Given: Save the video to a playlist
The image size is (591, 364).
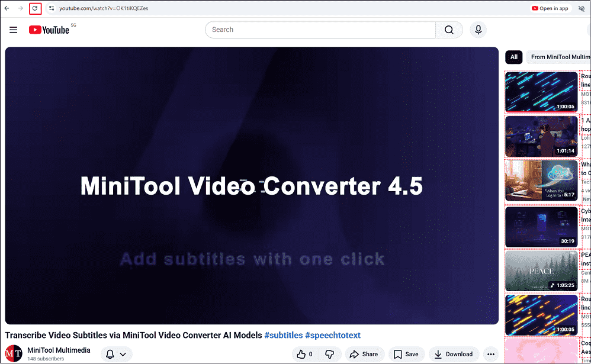Looking at the screenshot, I should pos(406,353).
